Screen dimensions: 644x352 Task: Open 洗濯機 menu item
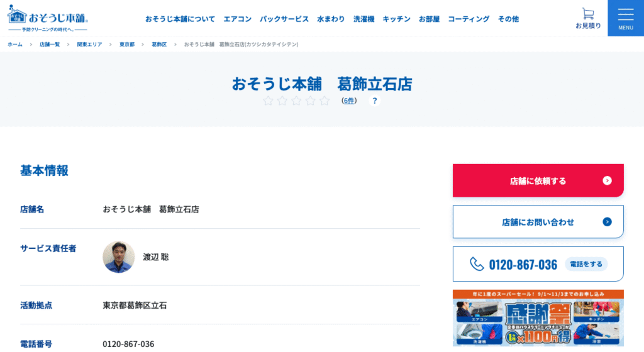click(364, 19)
